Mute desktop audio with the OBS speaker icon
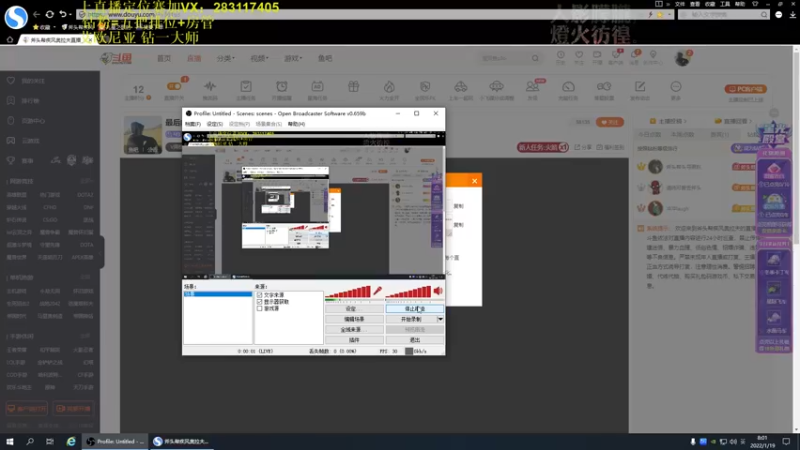Screen dimensions: 800x450 coord(438,291)
